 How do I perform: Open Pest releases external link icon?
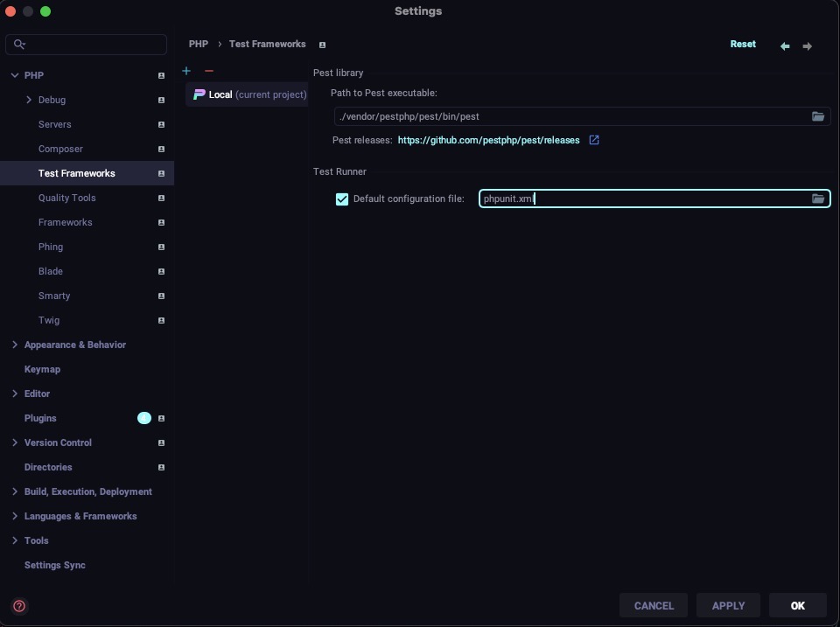click(x=593, y=140)
